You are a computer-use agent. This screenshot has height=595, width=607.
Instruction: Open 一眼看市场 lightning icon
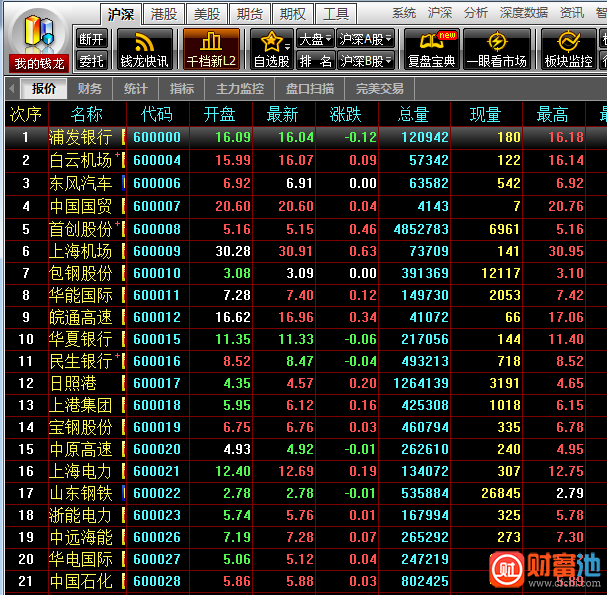pos(497,49)
